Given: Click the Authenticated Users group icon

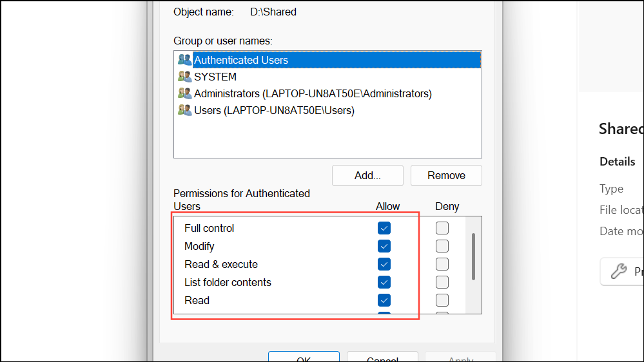Looking at the screenshot, I should tap(185, 60).
